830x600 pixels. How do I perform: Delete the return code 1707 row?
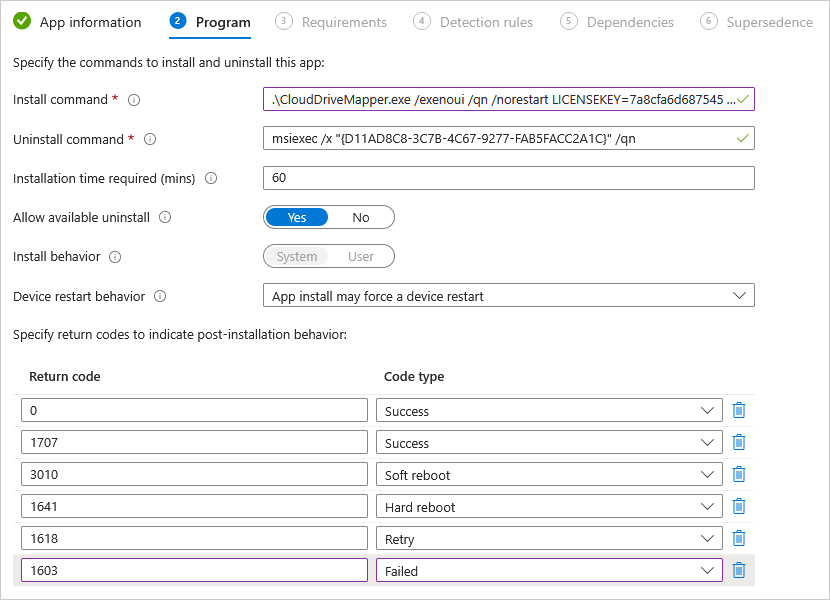point(739,442)
